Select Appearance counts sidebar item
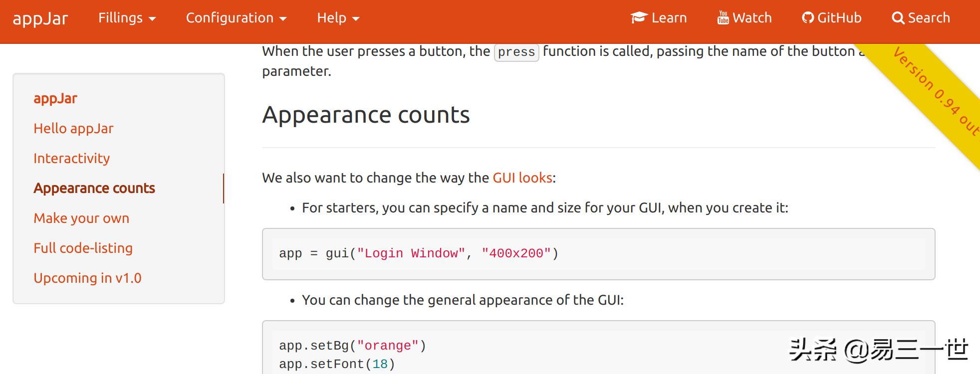 coord(94,188)
